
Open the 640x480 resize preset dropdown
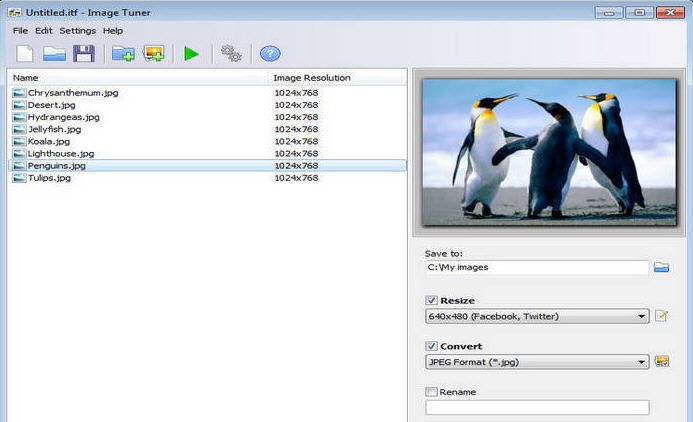pyautogui.click(x=537, y=316)
